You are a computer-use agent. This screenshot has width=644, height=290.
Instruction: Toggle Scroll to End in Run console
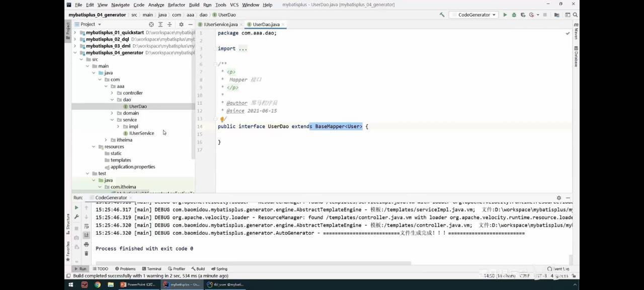(x=86, y=235)
